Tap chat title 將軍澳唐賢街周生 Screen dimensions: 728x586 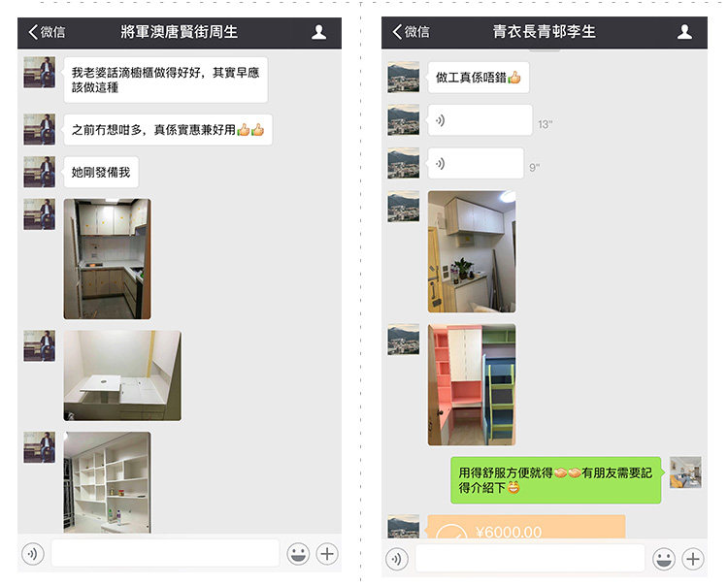click(180, 32)
